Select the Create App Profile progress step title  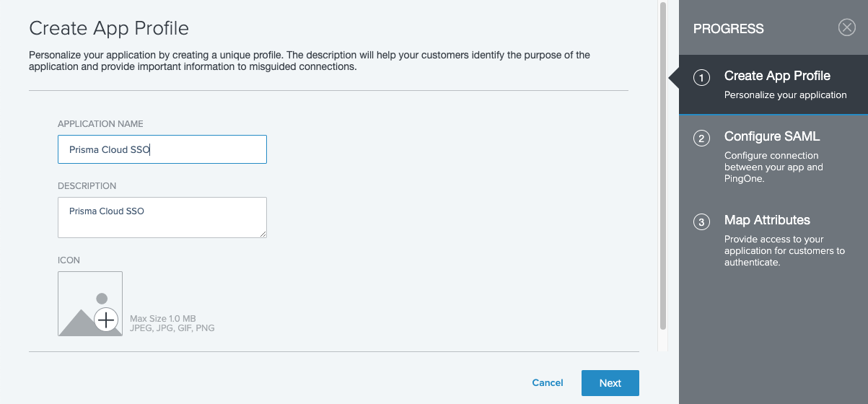point(777,76)
